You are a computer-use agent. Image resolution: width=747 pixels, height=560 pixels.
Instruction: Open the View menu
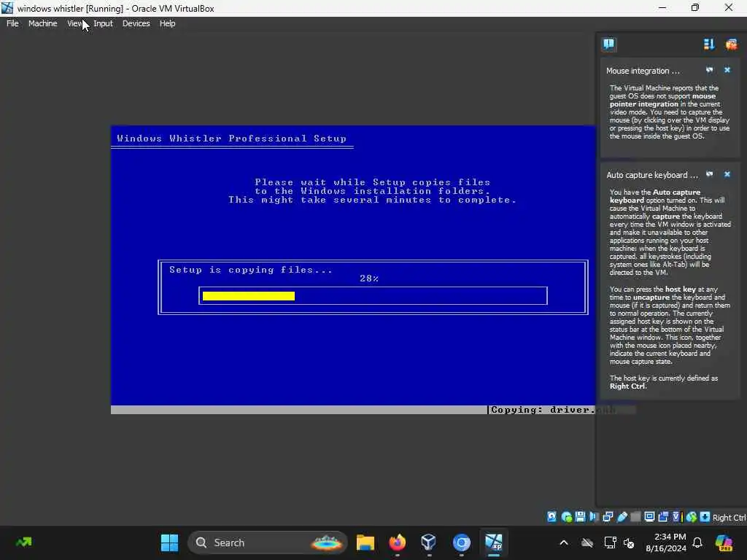[75, 23]
